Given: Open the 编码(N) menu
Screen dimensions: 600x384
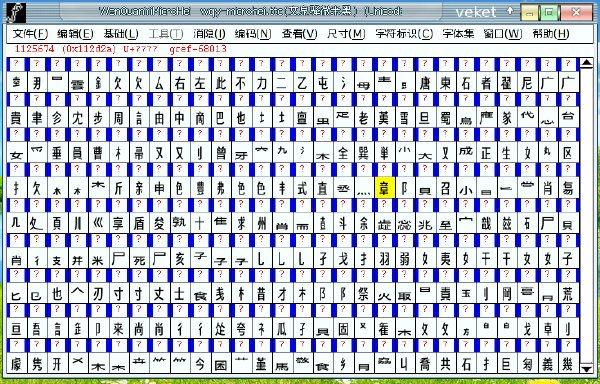Looking at the screenshot, I should click(253, 34).
